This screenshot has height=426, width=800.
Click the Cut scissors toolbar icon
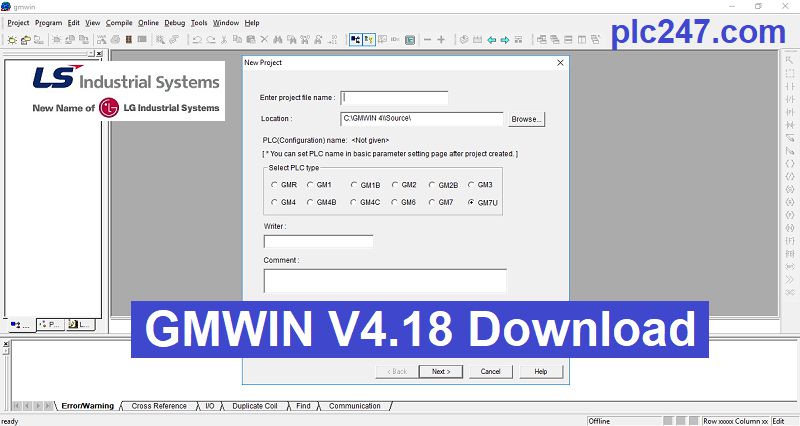point(224,40)
